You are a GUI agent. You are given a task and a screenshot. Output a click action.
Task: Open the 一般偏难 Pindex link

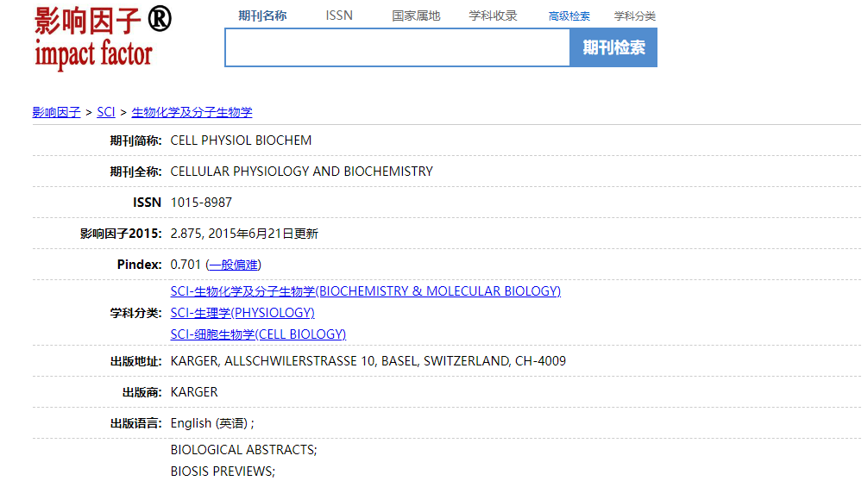pos(233,265)
